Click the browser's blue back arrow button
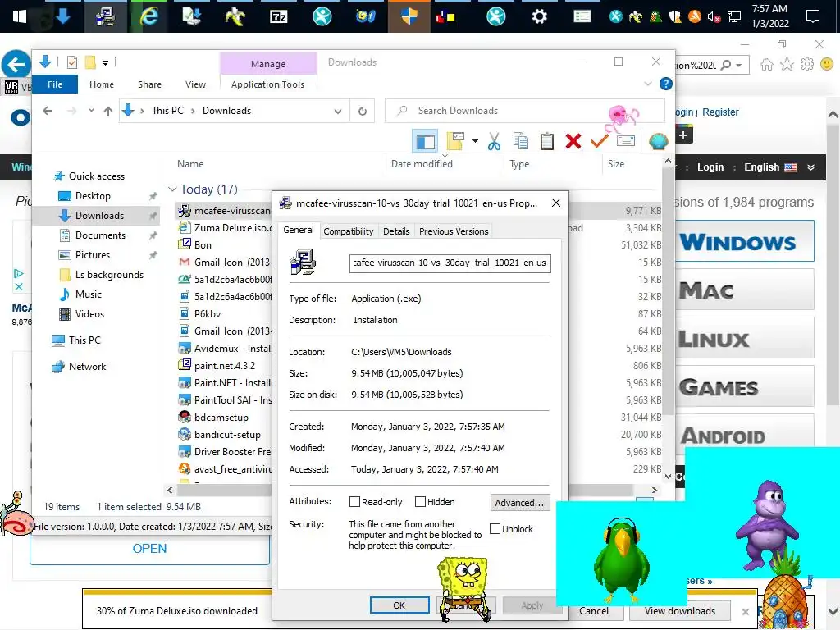840x630 pixels. tap(16, 65)
